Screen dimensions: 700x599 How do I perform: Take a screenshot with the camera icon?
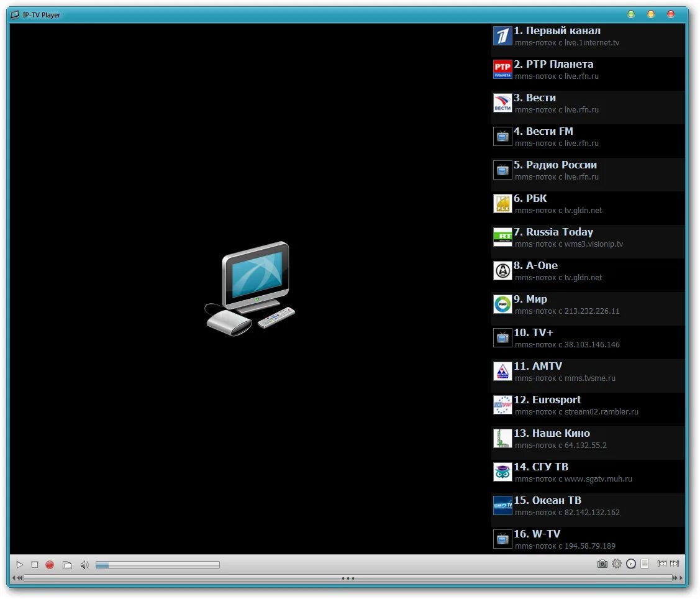click(602, 564)
